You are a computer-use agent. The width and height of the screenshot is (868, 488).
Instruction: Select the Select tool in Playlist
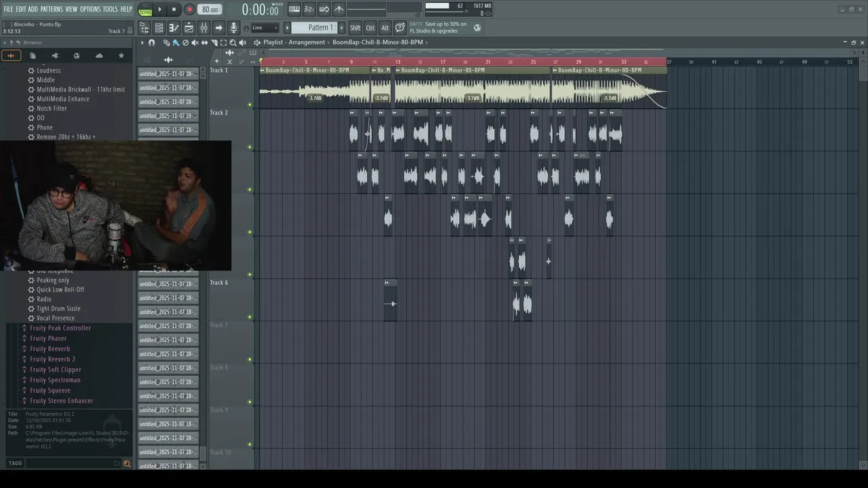(x=223, y=43)
